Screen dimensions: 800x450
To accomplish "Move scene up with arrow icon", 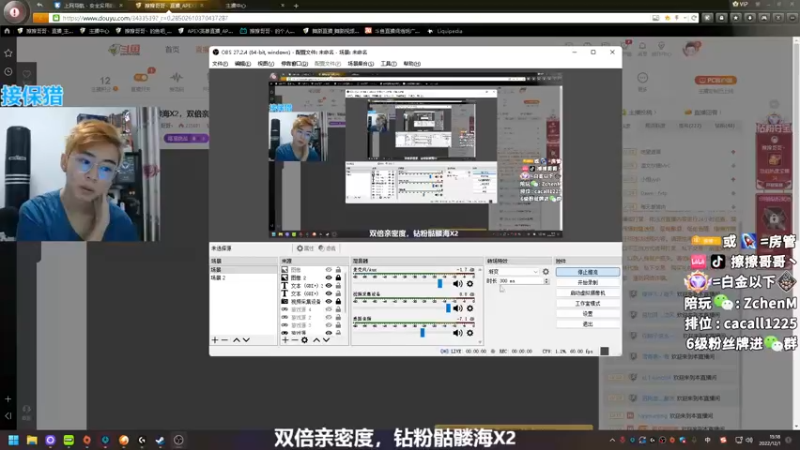I will [236, 340].
